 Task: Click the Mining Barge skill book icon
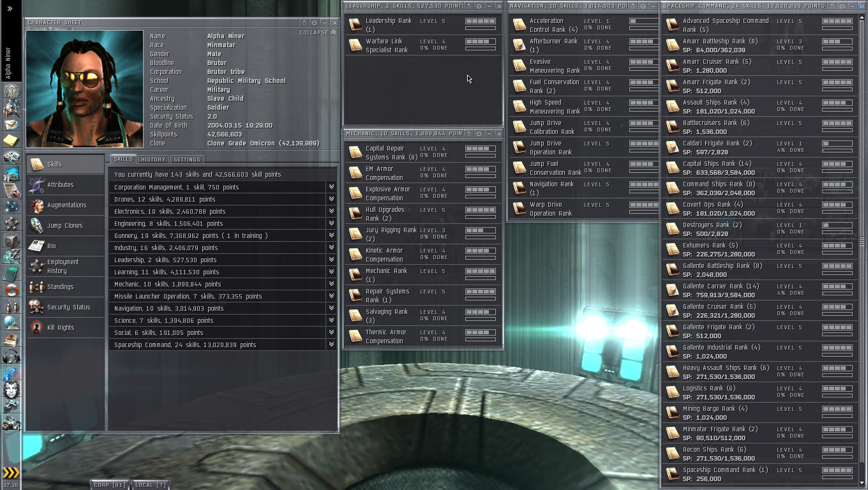[x=672, y=412]
